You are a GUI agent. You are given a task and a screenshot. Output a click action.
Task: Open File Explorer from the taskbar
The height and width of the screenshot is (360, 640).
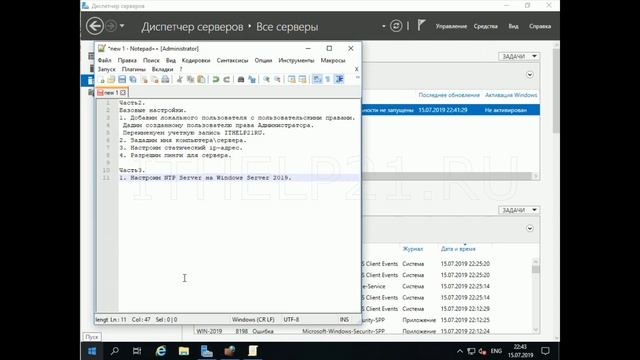tap(184, 351)
